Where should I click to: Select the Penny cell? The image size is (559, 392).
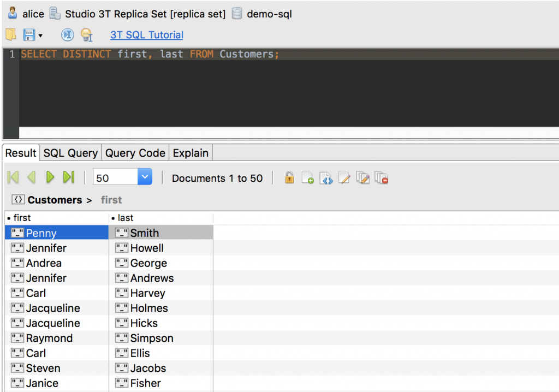(57, 233)
